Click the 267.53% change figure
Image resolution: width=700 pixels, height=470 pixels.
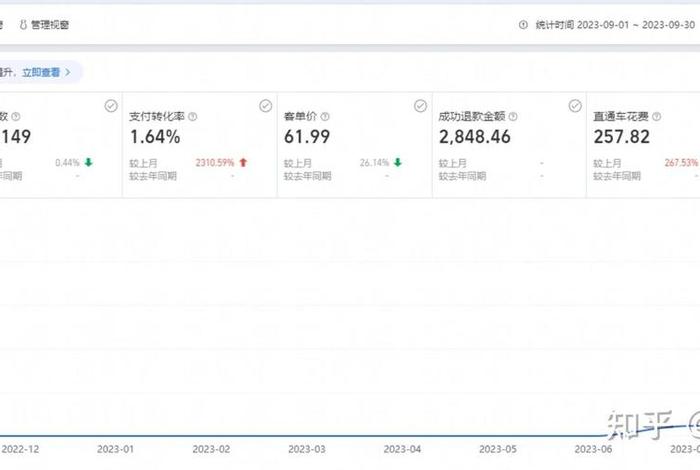coord(681,162)
